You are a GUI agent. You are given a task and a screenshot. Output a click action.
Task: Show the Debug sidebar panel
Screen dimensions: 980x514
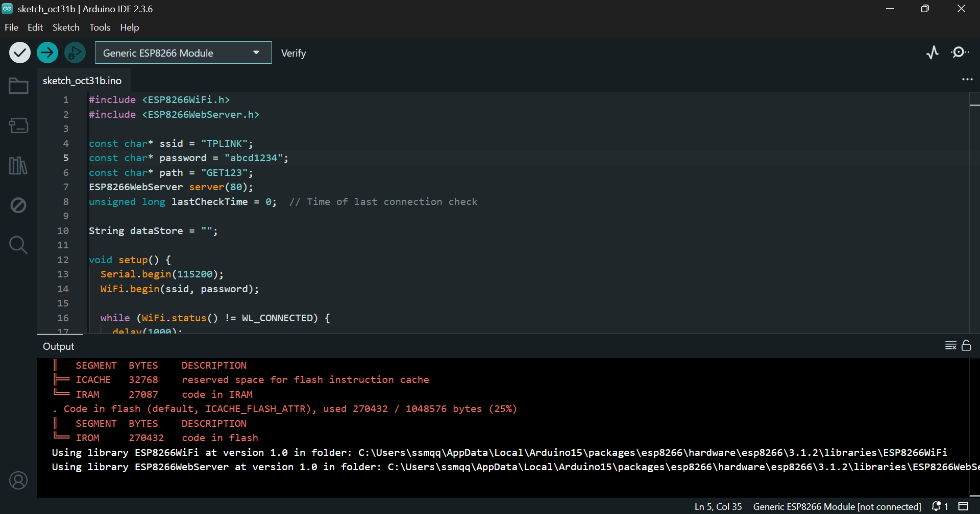pos(18,205)
